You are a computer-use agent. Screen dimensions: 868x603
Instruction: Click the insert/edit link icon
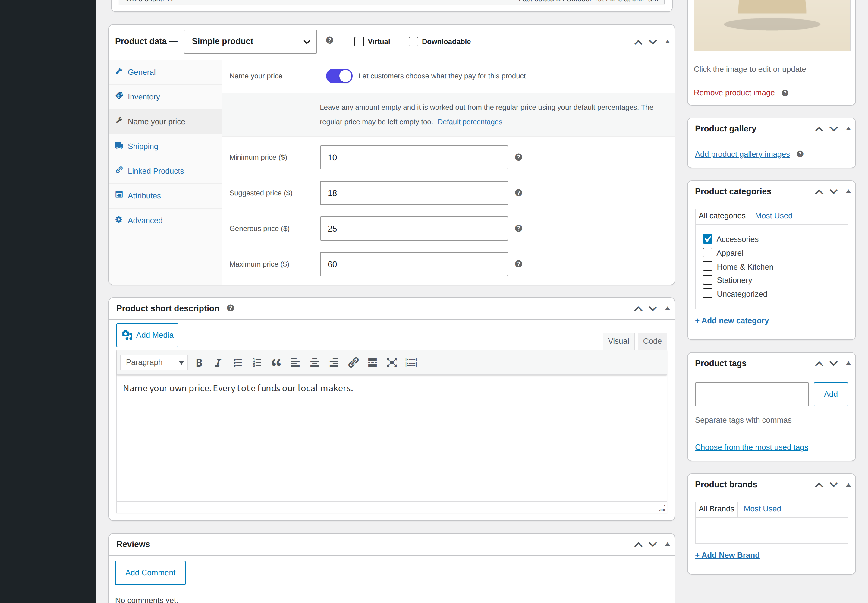click(x=353, y=363)
